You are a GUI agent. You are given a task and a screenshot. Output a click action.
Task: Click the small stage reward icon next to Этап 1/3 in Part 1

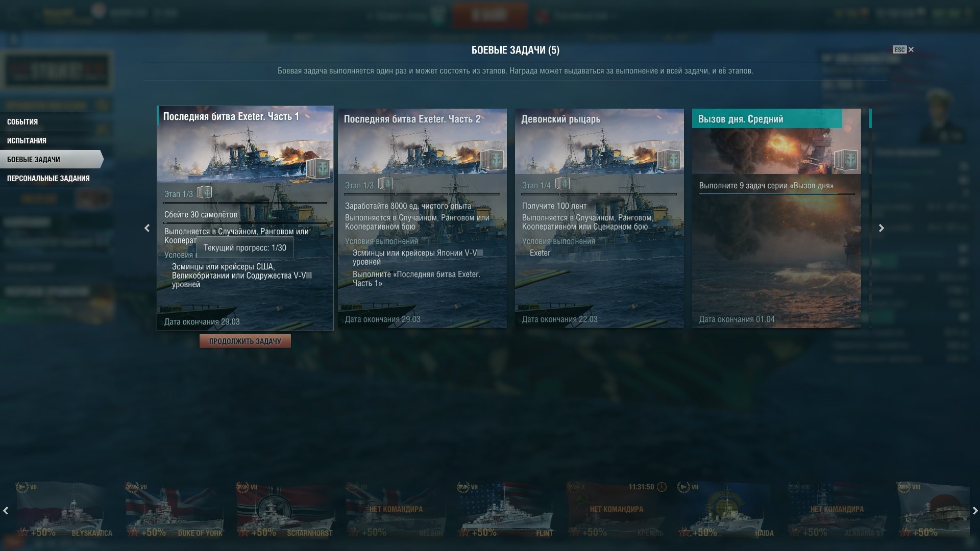click(x=205, y=192)
